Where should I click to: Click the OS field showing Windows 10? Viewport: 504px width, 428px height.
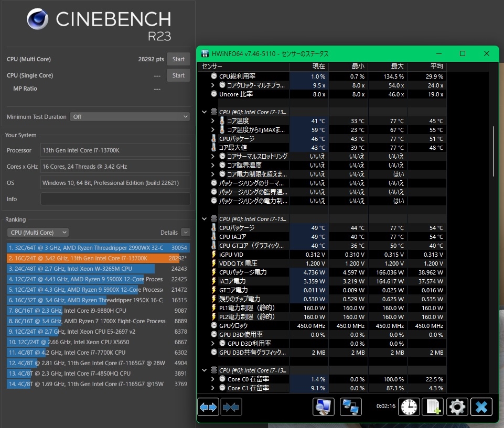pos(115,183)
